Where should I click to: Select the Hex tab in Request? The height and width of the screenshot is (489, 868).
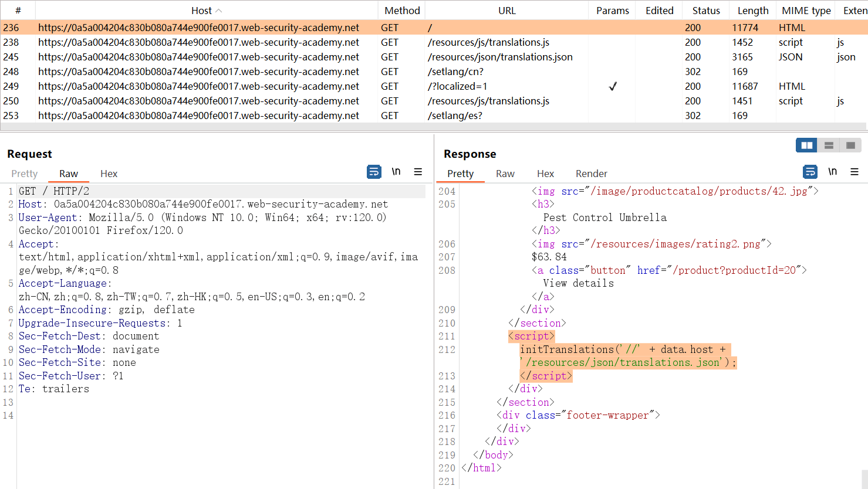click(x=109, y=174)
